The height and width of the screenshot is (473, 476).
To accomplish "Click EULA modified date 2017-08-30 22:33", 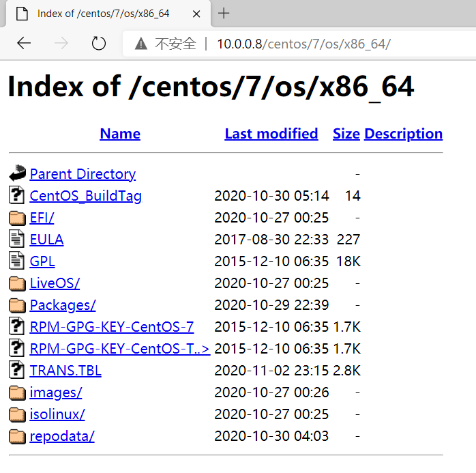I will pos(271,240).
